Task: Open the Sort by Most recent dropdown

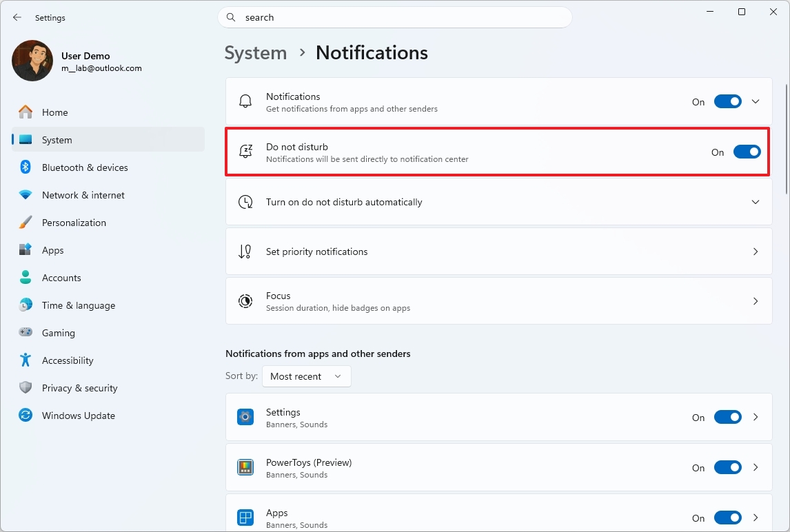Action: (306, 376)
